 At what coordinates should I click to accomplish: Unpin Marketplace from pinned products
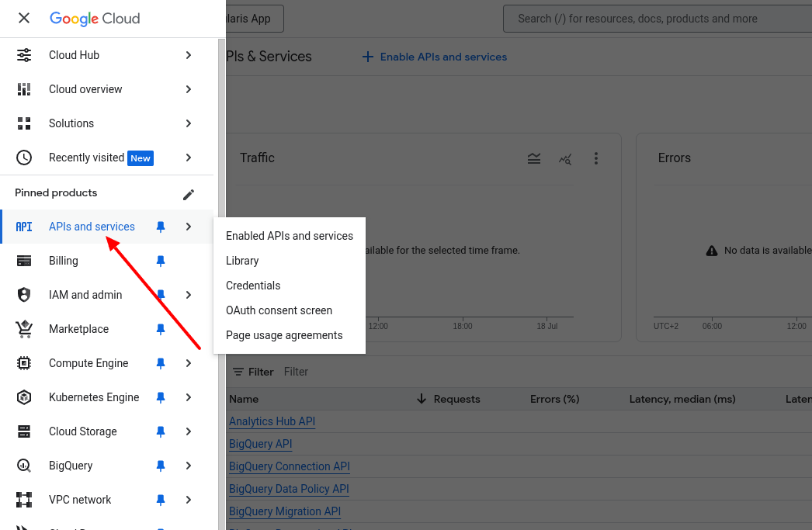pyautogui.click(x=161, y=329)
